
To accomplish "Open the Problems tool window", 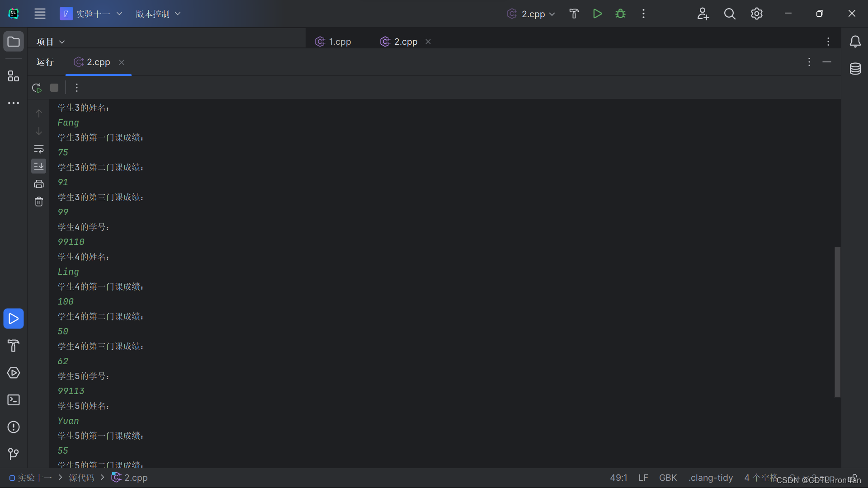I will 14,427.
